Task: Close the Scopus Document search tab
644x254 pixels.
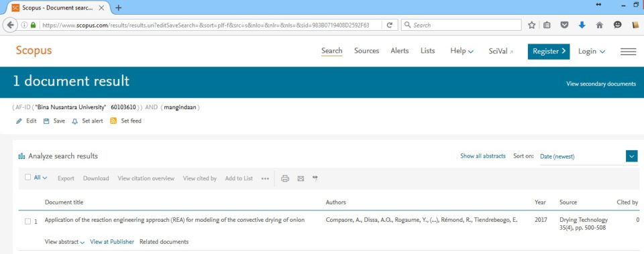Action: [x=101, y=8]
